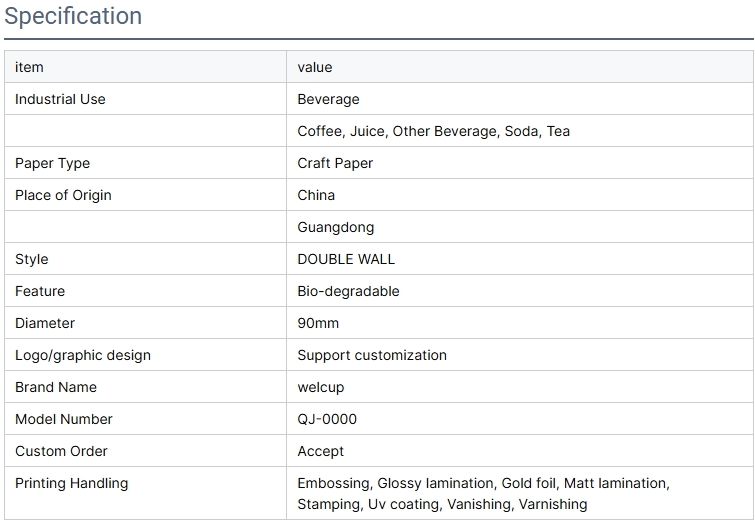The image size is (755, 527).
Task: Select the welcup brand name value
Action: 320,387
